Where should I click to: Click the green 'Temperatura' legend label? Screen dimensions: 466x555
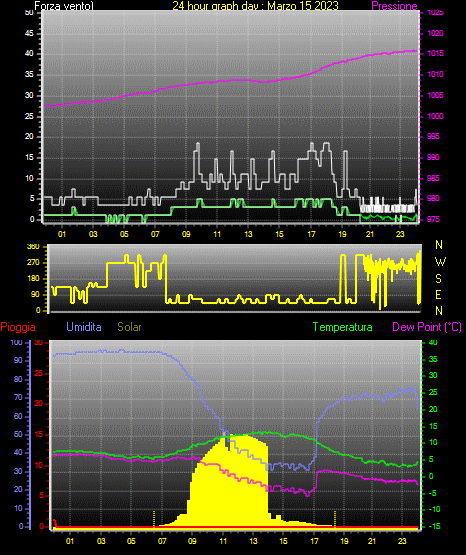(x=343, y=327)
